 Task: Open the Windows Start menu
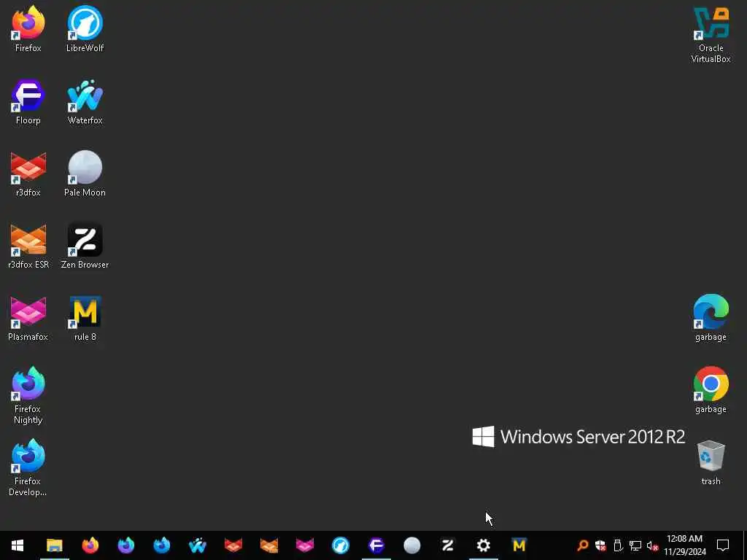click(18, 545)
